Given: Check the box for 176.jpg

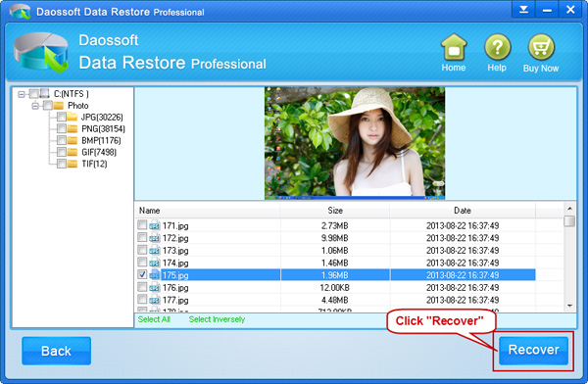Looking at the screenshot, I should point(142,286).
